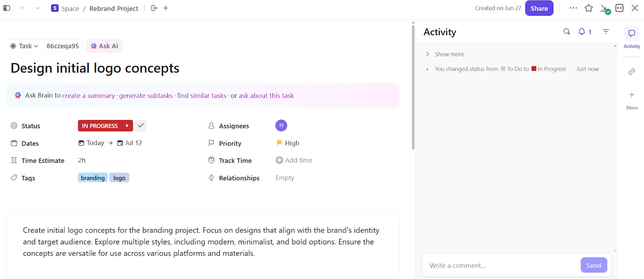Advance status using the arrow on IN PROGRESS
Viewport: 644px width, 279px height.
(127, 126)
